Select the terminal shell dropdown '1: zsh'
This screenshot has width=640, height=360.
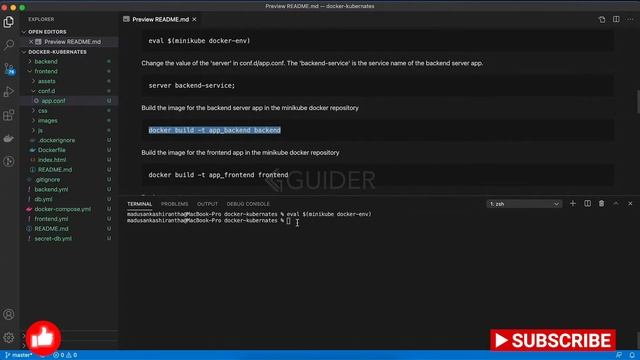(524, 204)
